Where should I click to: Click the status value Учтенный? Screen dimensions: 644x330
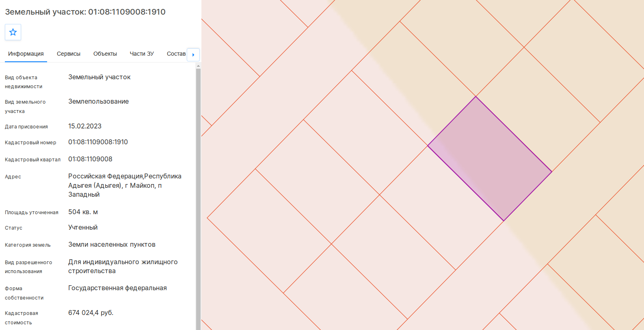pos(83,228)
